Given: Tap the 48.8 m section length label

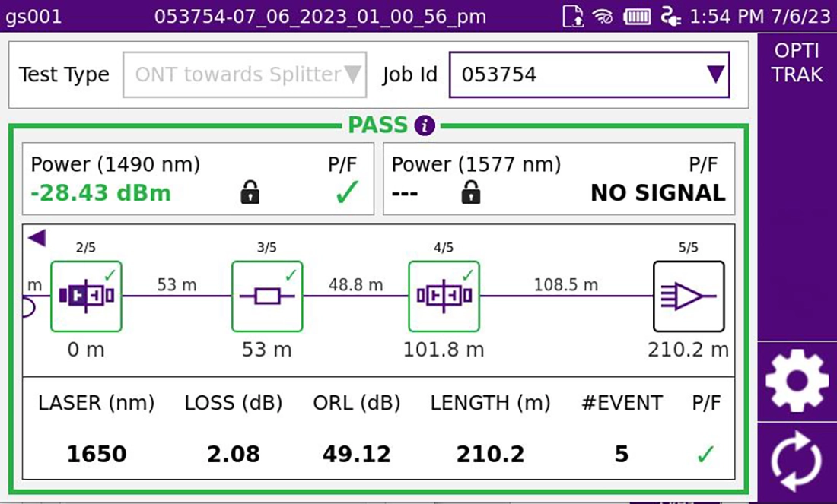Looking at the screenshot, I should point(355,285).
